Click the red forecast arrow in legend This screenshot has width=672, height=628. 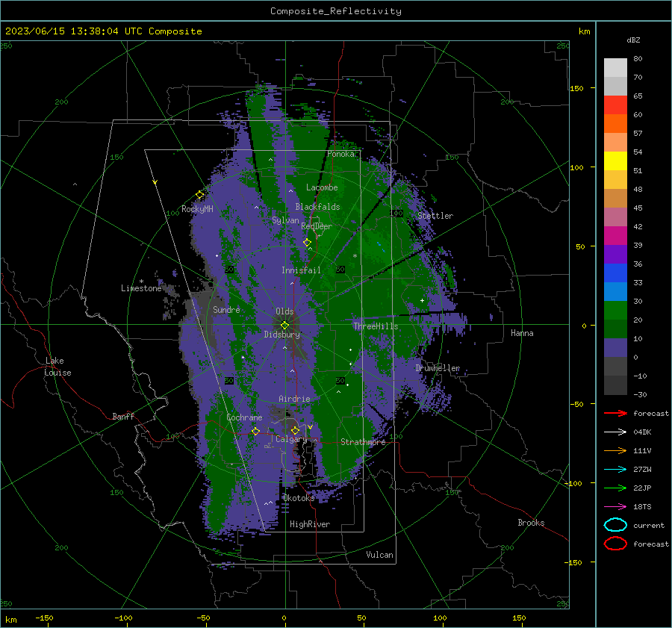click(x=615, y=413)
